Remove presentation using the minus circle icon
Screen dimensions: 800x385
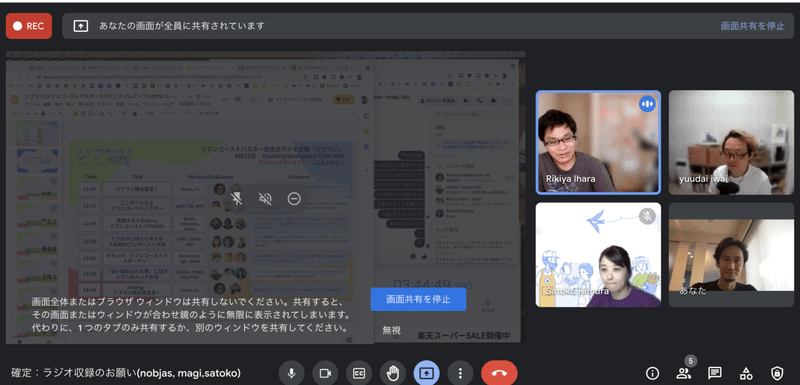[294, 198]
